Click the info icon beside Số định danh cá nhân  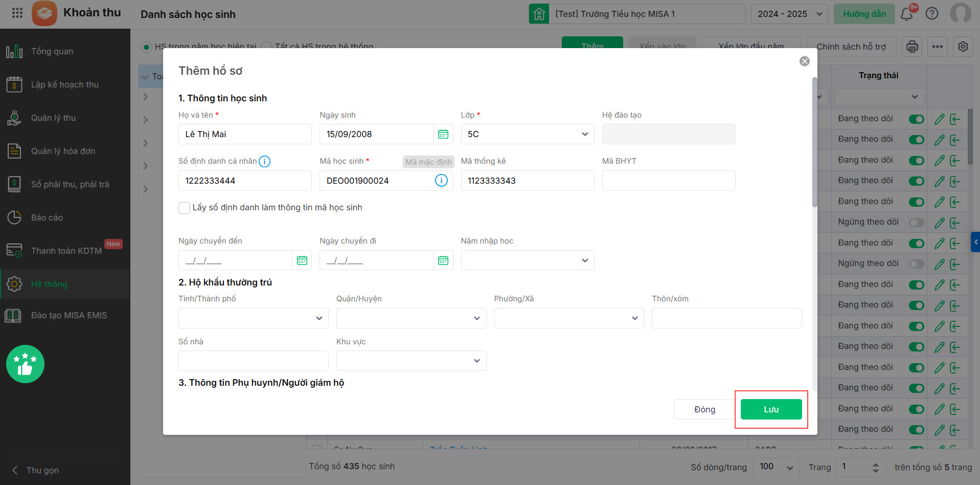pyautogui.click(x=264, y=162)
